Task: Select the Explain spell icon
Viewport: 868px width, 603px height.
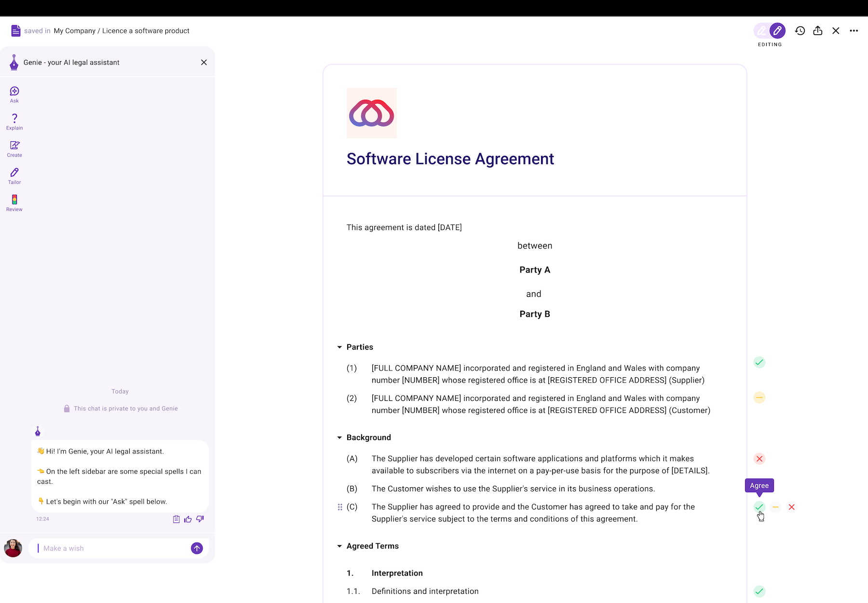Action: click(x=14, y=121)
